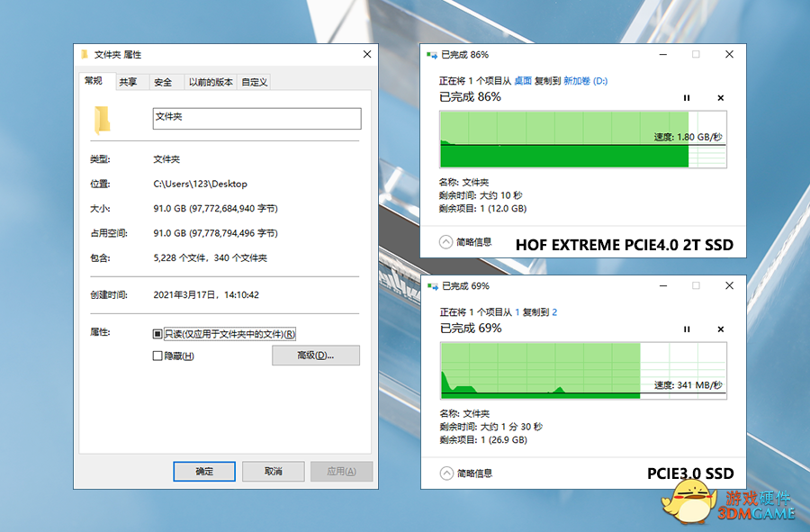Close the 已完成 86% window
This screenshot has height=532, width=810.
729,54
